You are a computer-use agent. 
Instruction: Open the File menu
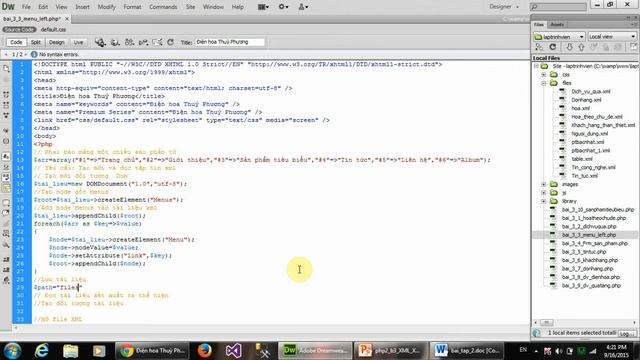[x=26, y=7]
